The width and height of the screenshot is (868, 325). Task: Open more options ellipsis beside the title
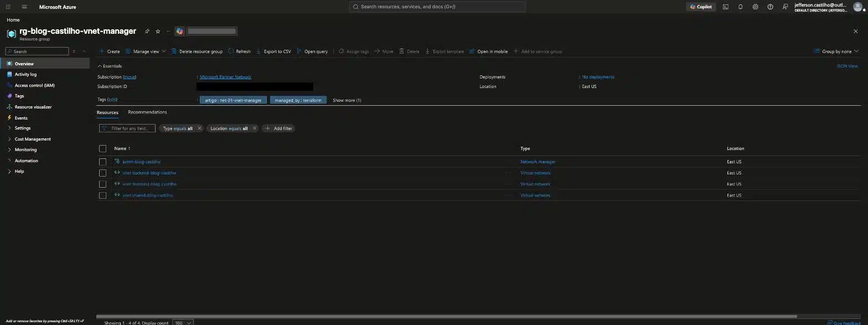(x=168, y=32)
